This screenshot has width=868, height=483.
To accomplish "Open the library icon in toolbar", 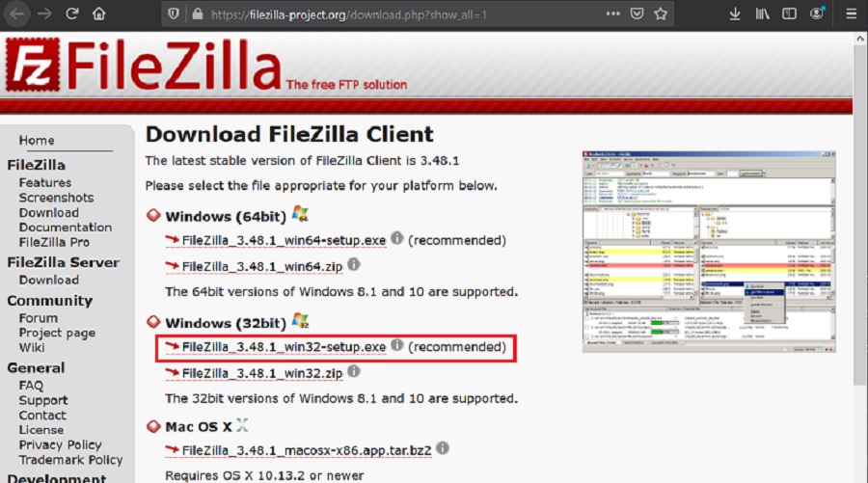I will (762, 13).
